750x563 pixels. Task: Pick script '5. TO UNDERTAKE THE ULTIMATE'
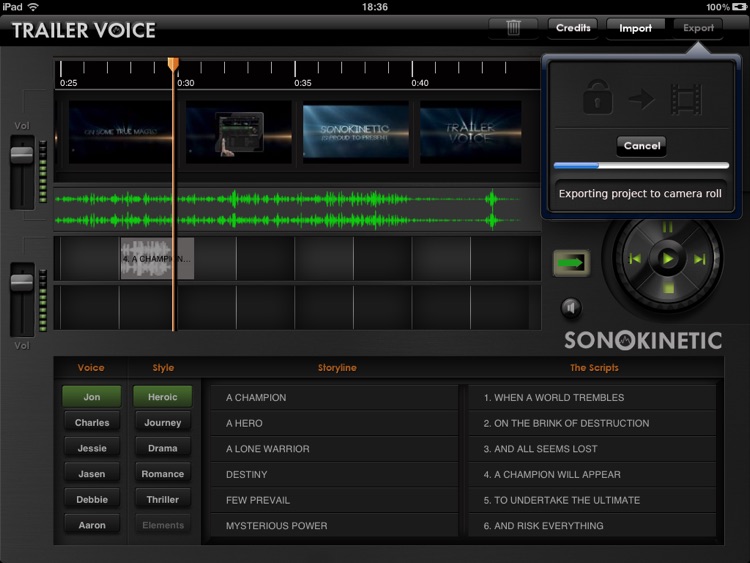pyautogui.click(x=592, y=500)
